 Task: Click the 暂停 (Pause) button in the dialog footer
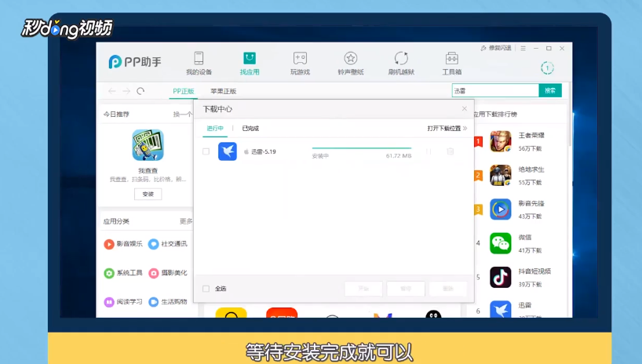(406, 289)
